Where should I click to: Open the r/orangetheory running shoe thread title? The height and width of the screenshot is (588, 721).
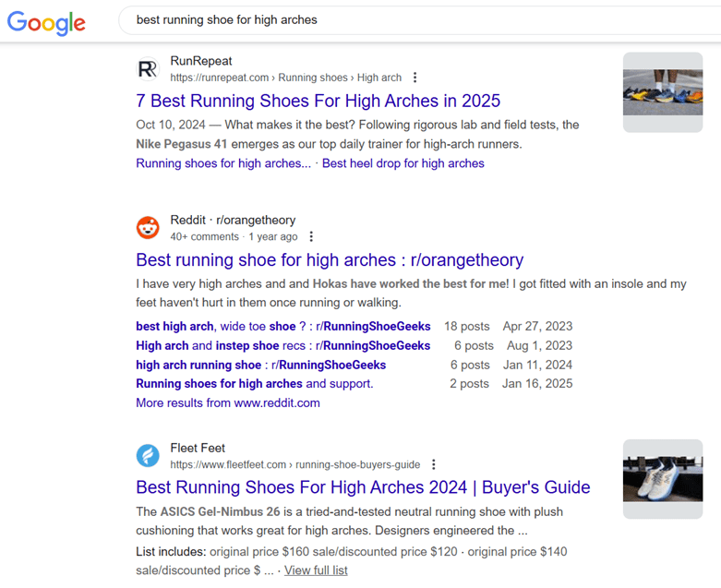329,259
